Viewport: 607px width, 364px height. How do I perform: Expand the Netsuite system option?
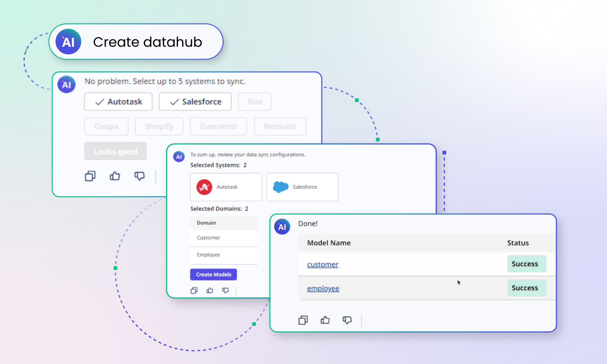[280, 126]
